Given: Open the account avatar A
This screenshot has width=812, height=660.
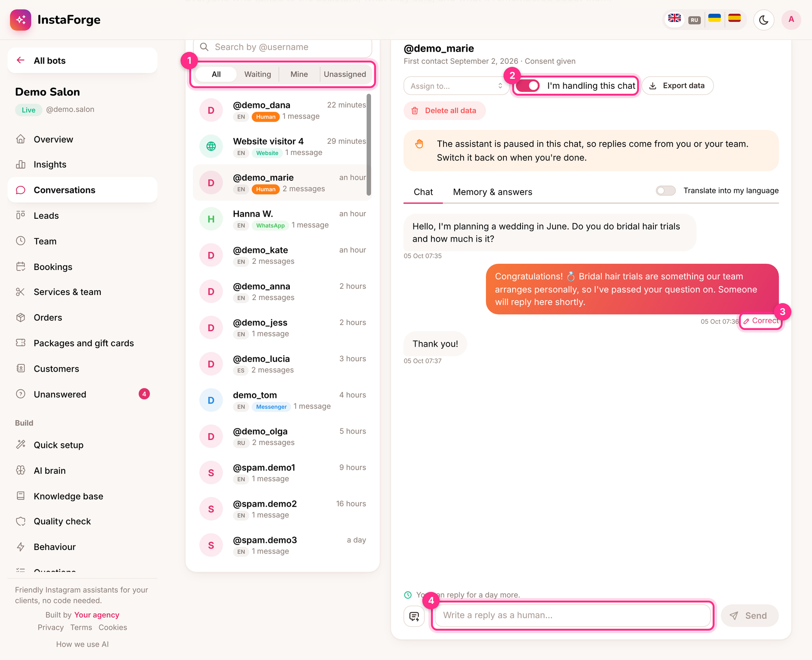Looking at the screenshot, I should tap(791, 20).
